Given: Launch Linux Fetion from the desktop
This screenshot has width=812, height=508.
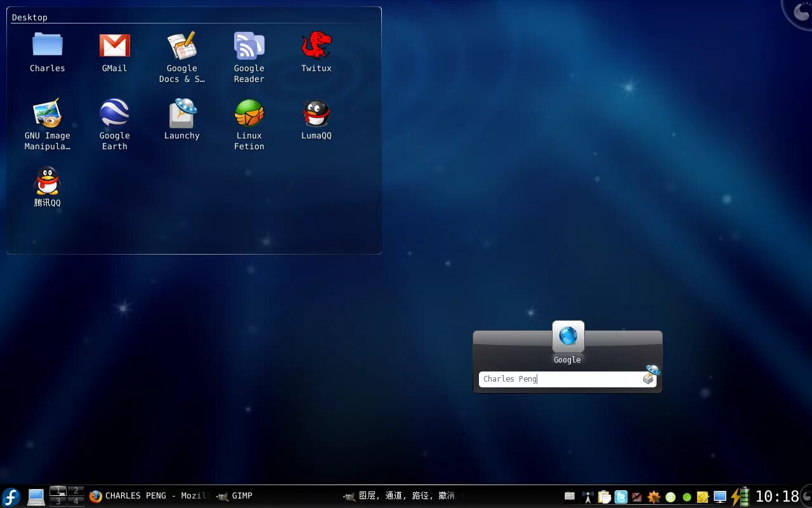Looking at the screenshot, I should 249,113.
